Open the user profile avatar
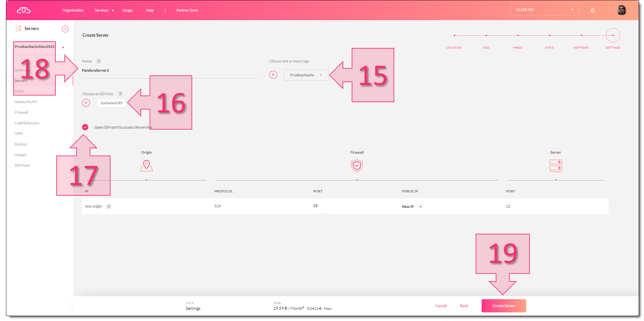 point(622,10)
